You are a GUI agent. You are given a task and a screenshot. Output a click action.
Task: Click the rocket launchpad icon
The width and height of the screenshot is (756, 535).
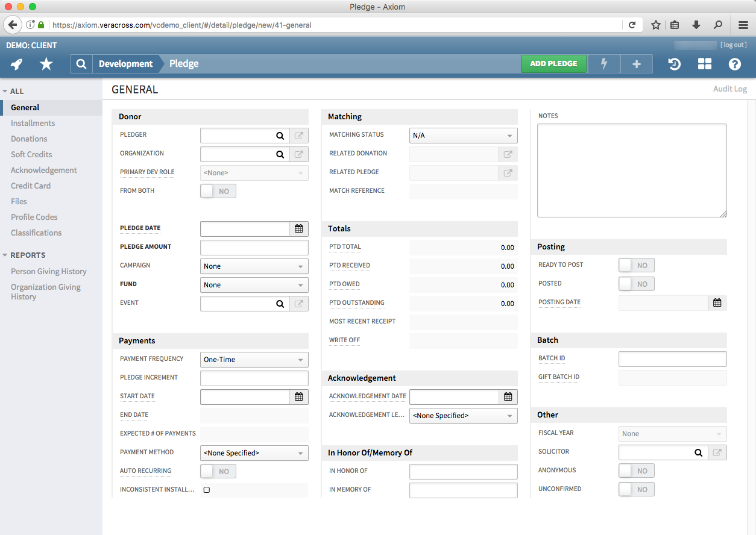[x=17, y=64]
